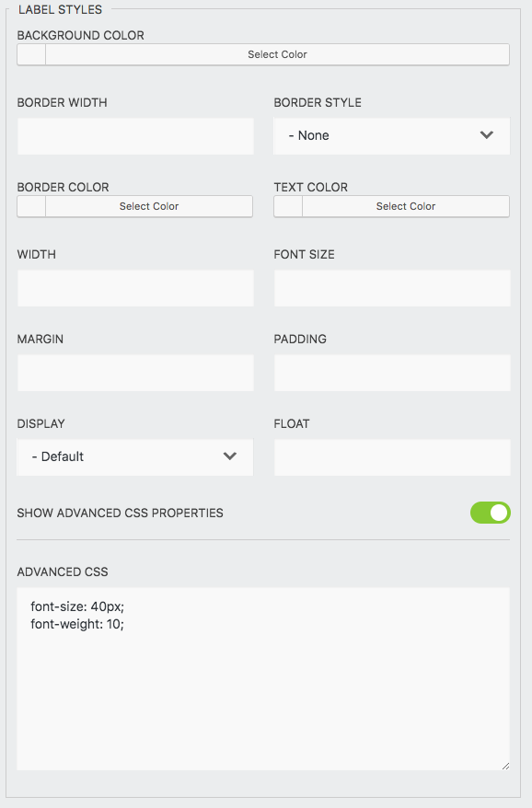
Task: Click the resize handle on Advanced CSS box
Action: click(x=504, y=765)
